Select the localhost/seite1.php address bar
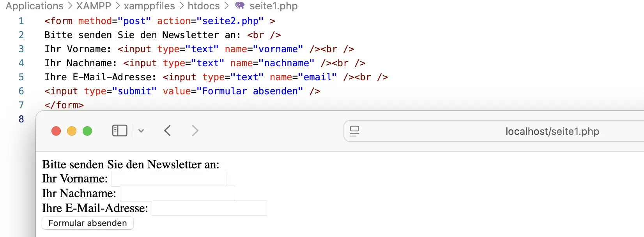Screen dimensions: 644x237 pos(552,131)
